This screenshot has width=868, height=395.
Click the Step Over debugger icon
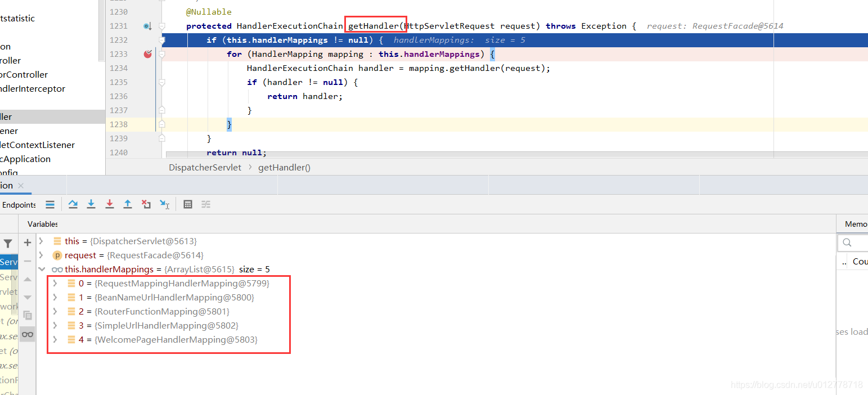click(x=73, y=204)
